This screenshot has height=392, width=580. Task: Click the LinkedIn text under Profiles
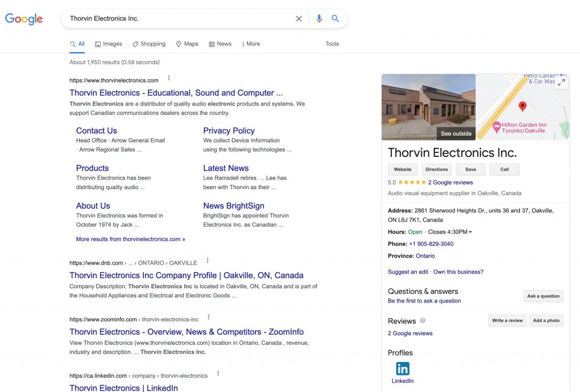[x=403, y=381]
